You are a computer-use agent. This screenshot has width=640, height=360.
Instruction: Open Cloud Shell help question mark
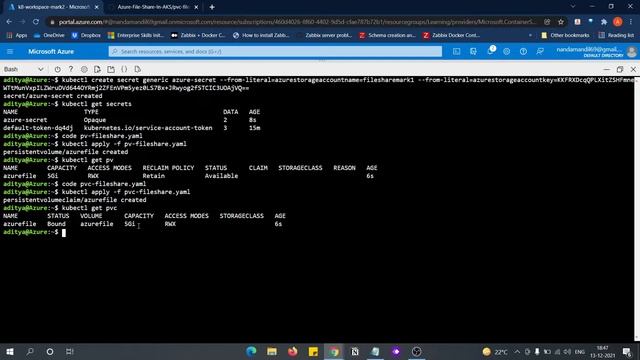(71, 69)
